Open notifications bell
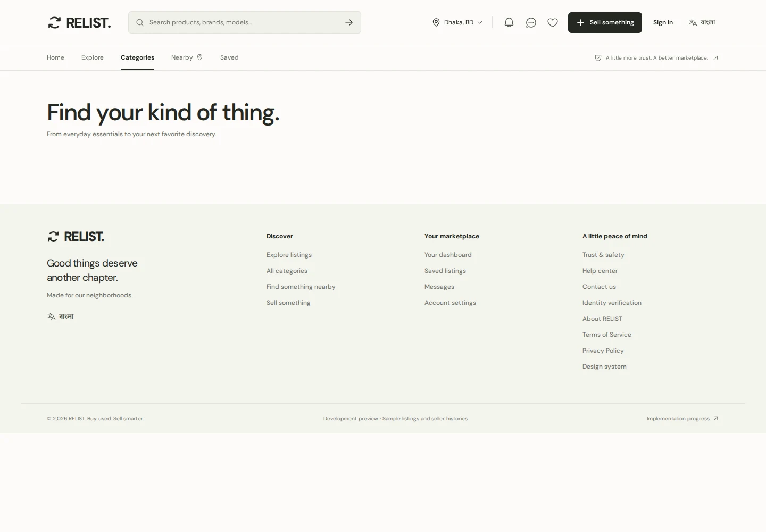The image size is (766, 532). pyautogui.click(x=509, y=22)
